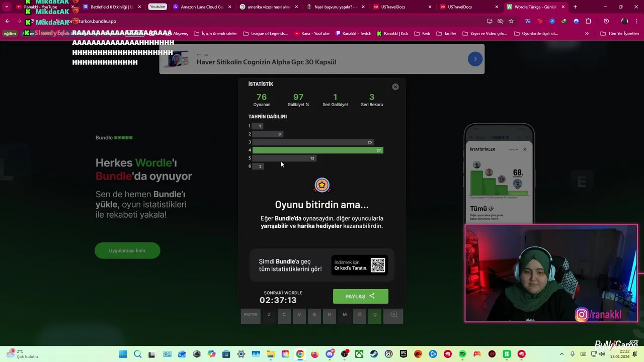644x362 pixels.
Task: Bookmark this page with the star icon
Action: pyautogui.click(x=511, y=21)
